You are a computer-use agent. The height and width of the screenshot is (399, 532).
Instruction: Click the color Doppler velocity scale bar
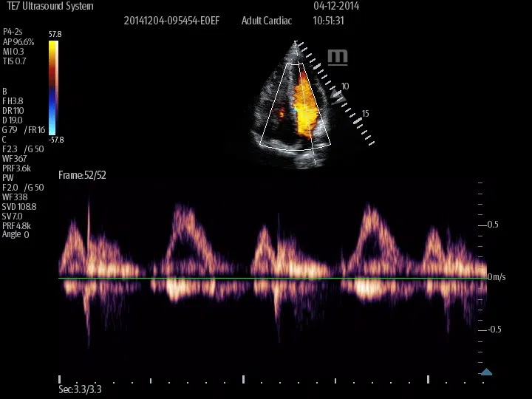53,87
